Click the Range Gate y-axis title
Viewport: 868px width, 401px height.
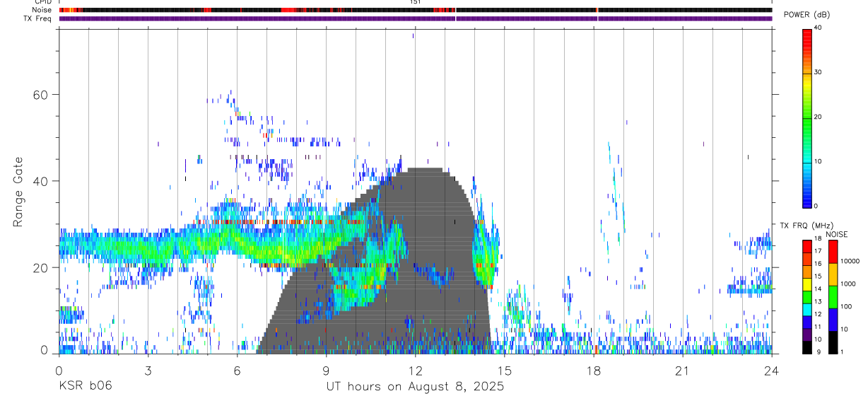18,192
